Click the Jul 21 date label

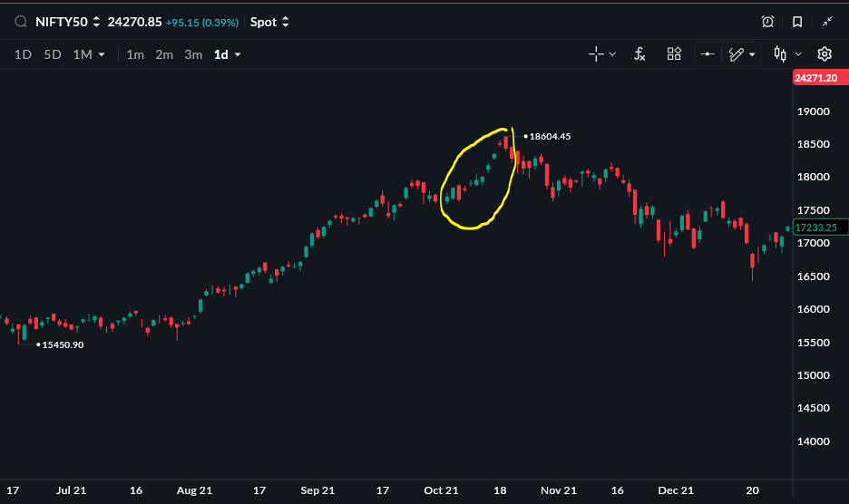point(71,490)
